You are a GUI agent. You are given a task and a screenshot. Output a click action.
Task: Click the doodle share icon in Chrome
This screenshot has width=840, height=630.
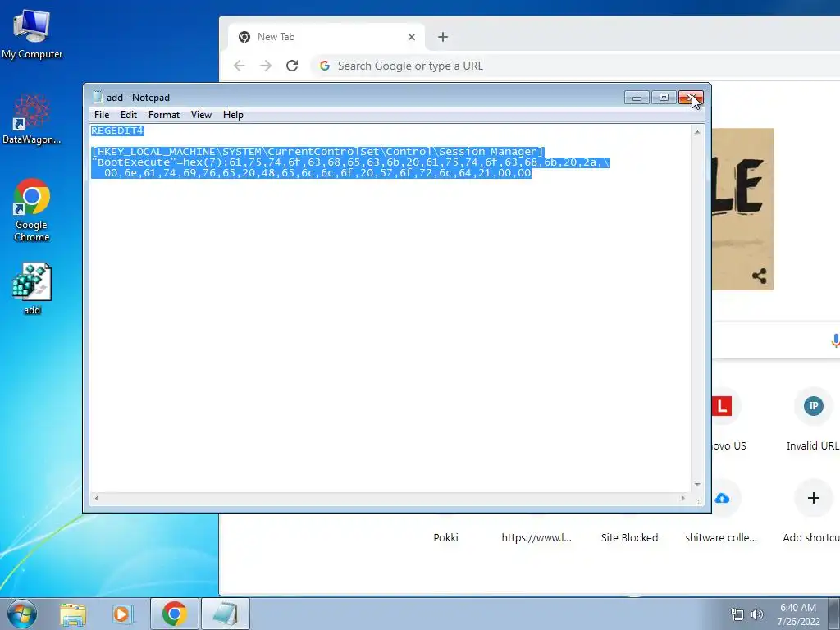click(759, 276)
